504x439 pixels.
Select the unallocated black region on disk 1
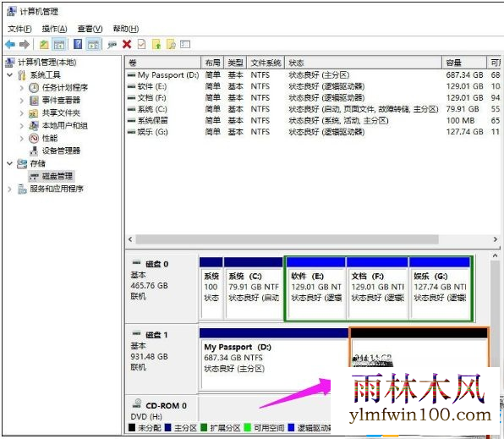point(419,348)
